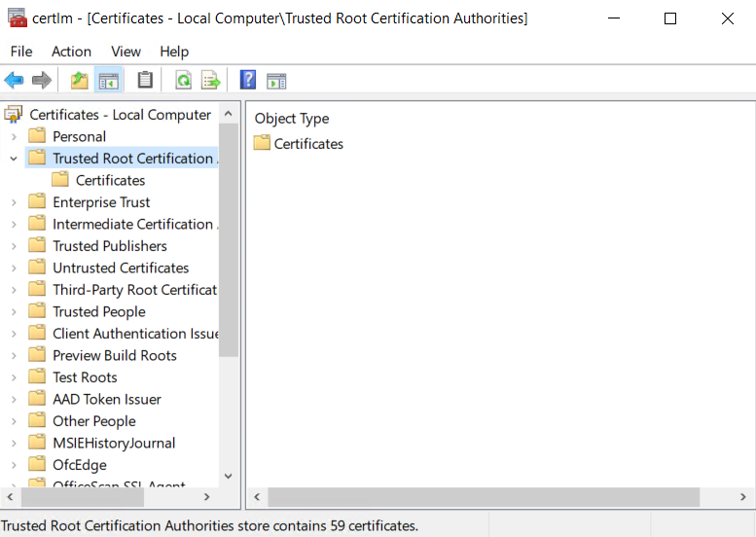
Task: Click the Test Roots folder icon
Action: click(x=37, y=376)
